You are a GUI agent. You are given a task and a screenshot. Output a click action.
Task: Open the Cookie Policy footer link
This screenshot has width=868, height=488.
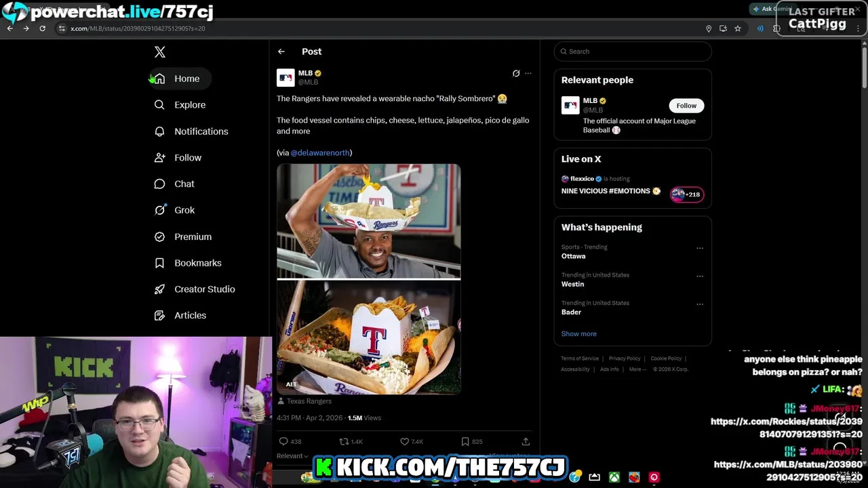click(x=666, y=359)
